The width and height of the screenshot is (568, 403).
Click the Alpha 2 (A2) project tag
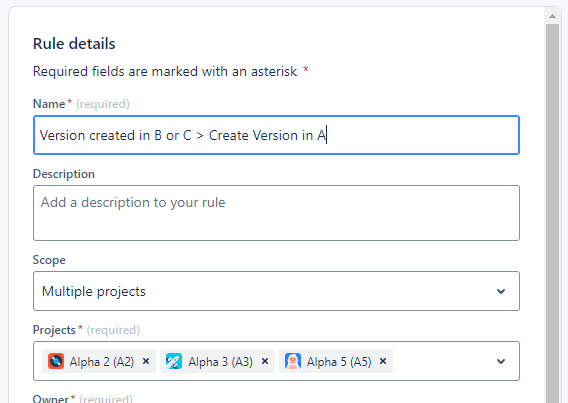coord(99,361)
